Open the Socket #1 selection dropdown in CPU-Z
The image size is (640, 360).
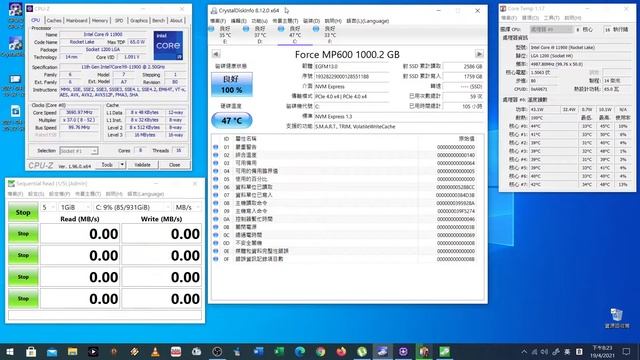(78, 151)
